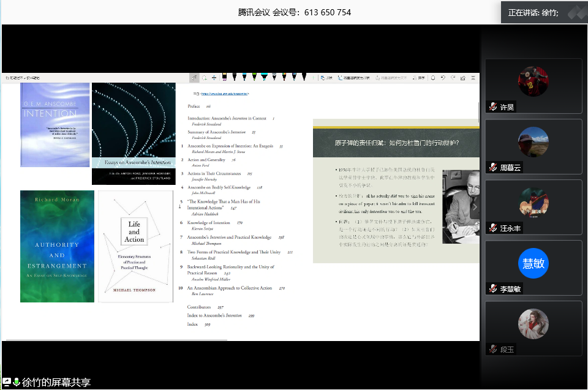Click the Anscombe Intention book cover
This screenshot has height=390, width=588.
(x=55, y=125)
